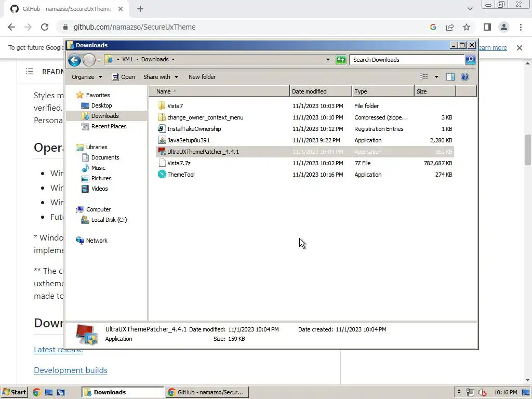Click the Google icon in address bar
Screen dimensions: 532x399
tap(433, 27)
